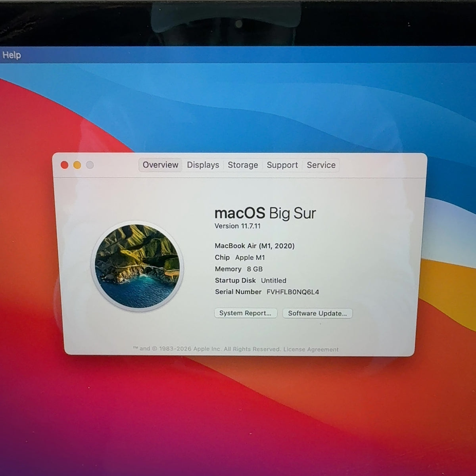Show the Service tab
The image size is (476, 476).
pos(321,165)
